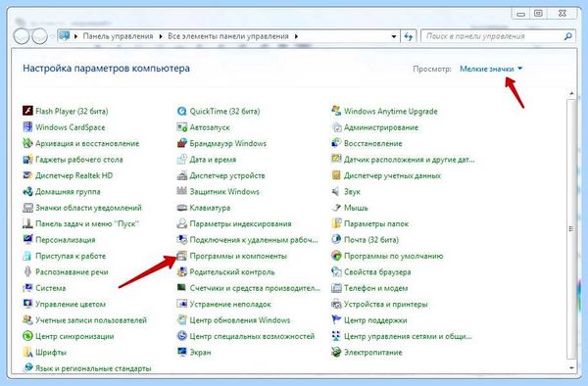
Task: Open the Устройства и принтеры icon
Action: 336,304
